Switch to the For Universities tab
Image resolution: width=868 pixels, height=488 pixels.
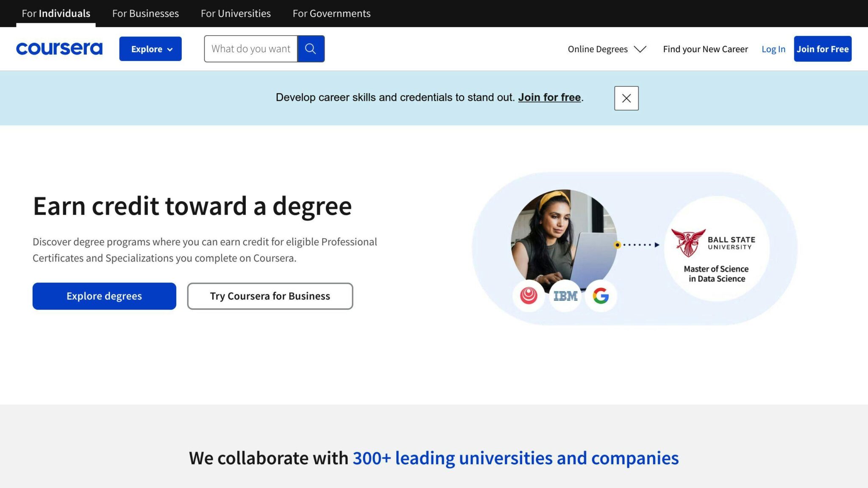(236, 13)
